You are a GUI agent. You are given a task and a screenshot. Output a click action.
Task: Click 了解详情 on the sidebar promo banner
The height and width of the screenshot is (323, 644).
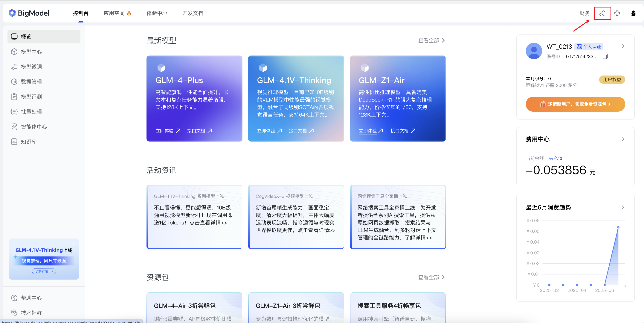[44, 271]
